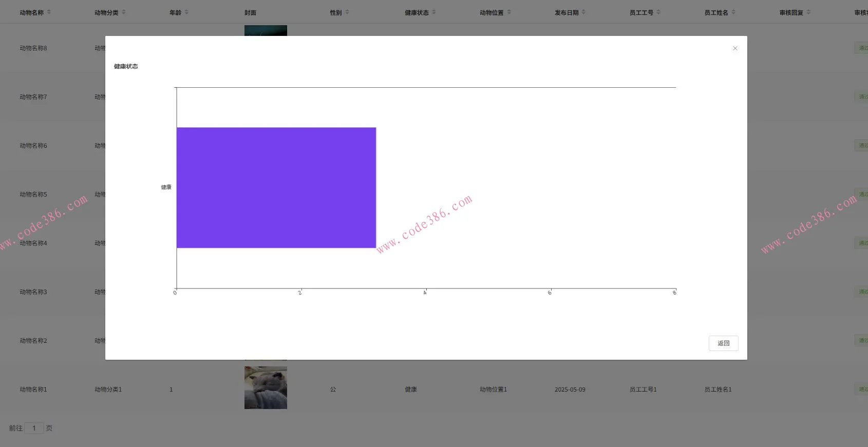Sort table by 员工姓名 column
This screenshot has height=447, width=868.
click(x=733, y=12)
